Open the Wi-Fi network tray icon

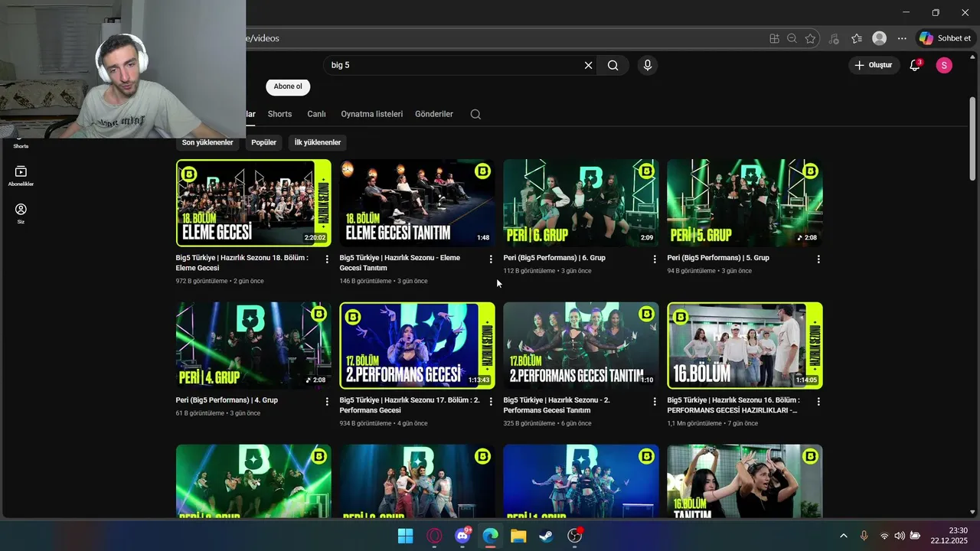[x=884, y=536]
